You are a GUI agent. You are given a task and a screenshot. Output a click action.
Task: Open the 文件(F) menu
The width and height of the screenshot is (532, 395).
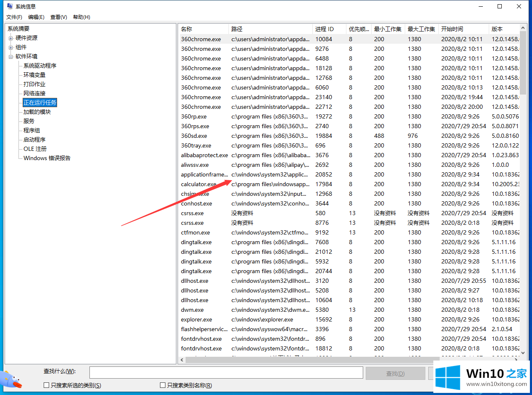point(14,17)
